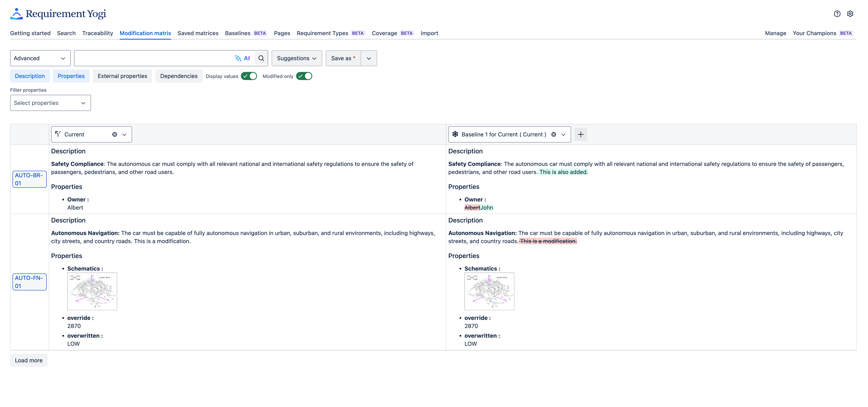This screenshot has width=868, height=407.
Task: Open the Suggestions dropdown
Action: tap(296, 58)
